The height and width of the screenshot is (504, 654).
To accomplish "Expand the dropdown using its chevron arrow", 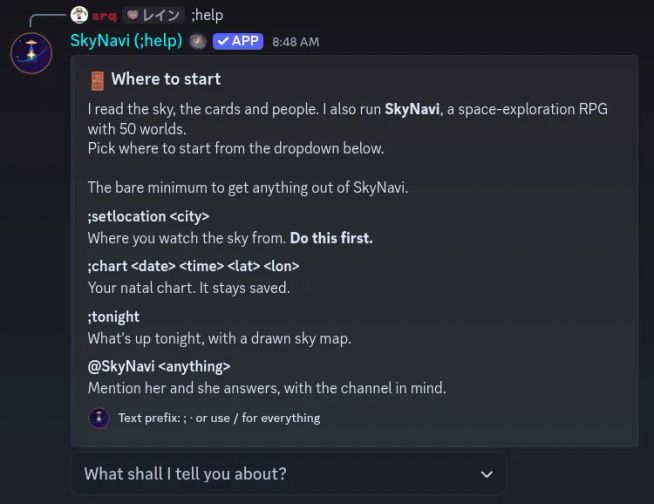I will (487, 474).
